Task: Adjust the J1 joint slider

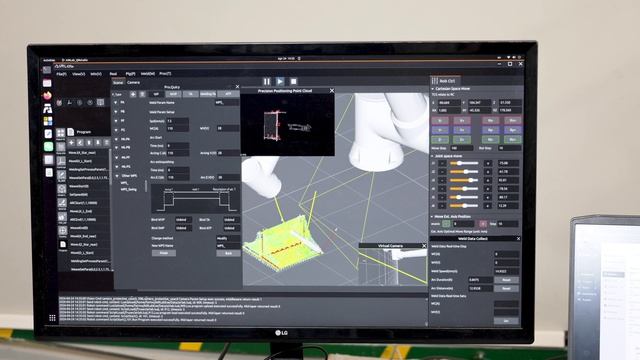Action: pyautogui.click(x=464, y=163)
